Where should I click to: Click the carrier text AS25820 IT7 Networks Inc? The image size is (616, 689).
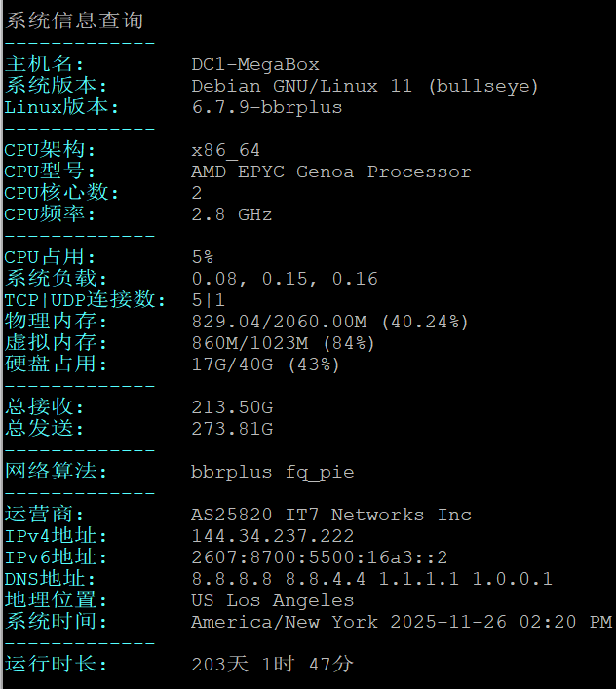pyautogui.click(x=330, y=515)
